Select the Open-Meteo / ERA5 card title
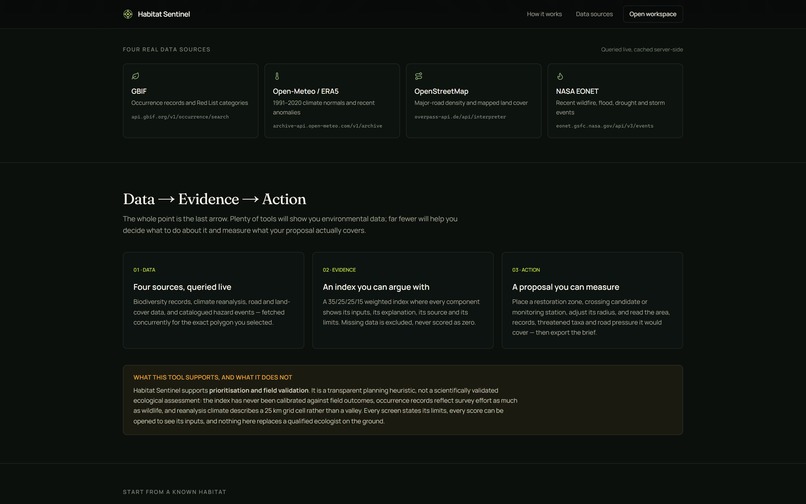 point(305,92)
